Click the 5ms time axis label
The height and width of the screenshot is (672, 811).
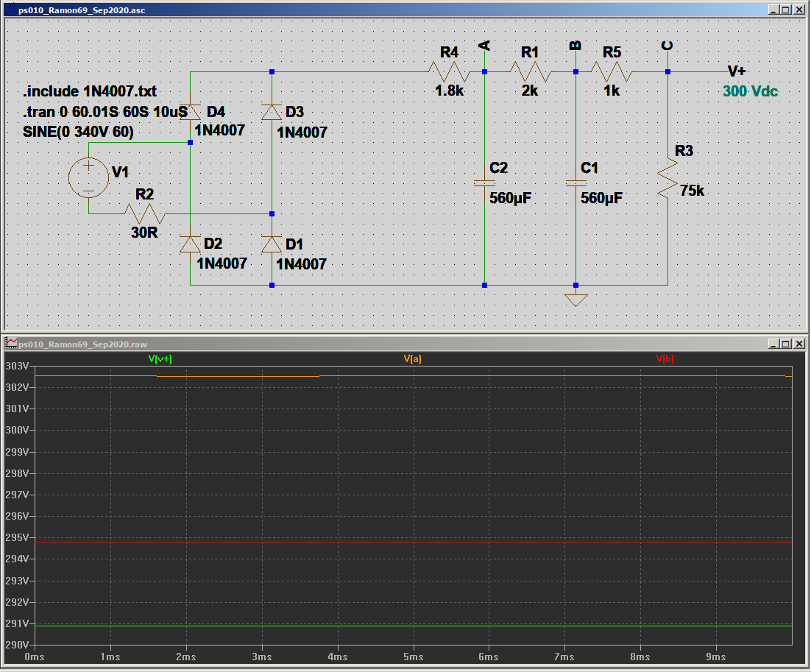(414, 657)
